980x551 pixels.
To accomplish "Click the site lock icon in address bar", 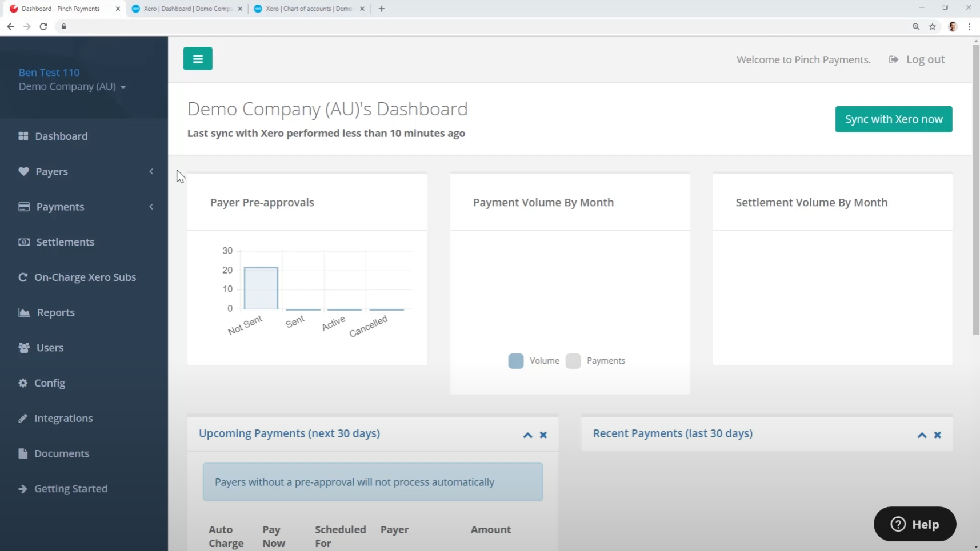I will point(64,26).
